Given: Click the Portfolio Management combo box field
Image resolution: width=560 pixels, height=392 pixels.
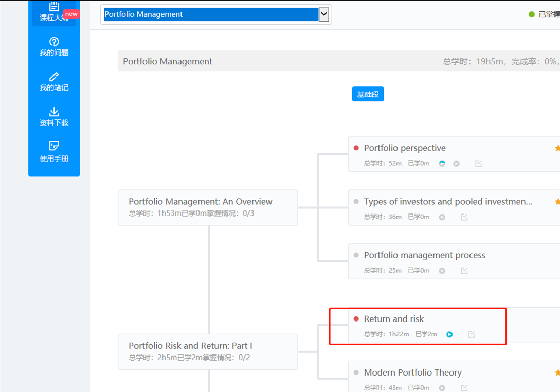Looking at the screenshot, I should 211,14.
